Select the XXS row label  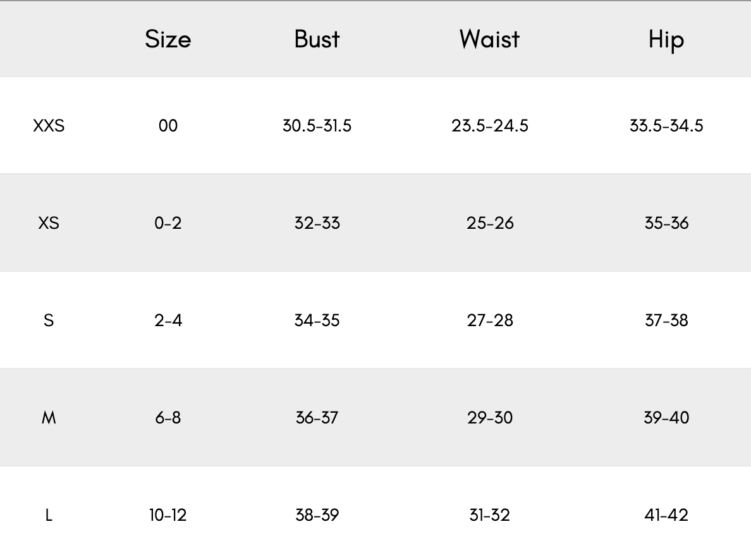[x=49, y=126]
